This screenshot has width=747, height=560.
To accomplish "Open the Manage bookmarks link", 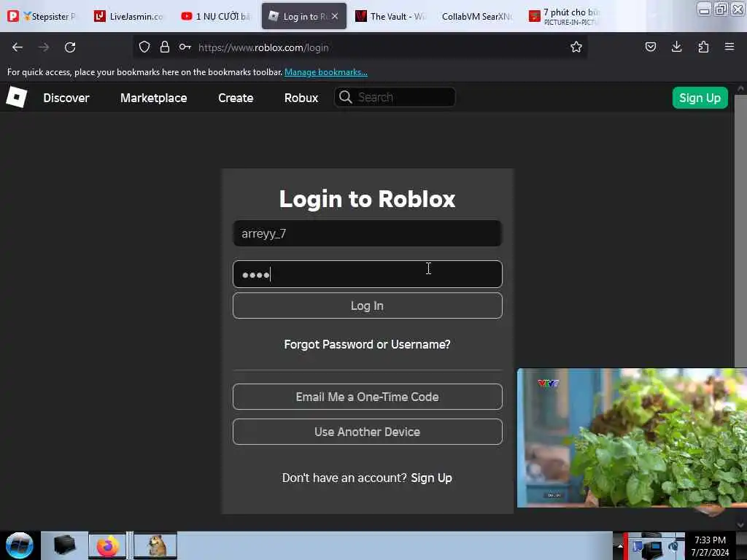I will (326, 72).
